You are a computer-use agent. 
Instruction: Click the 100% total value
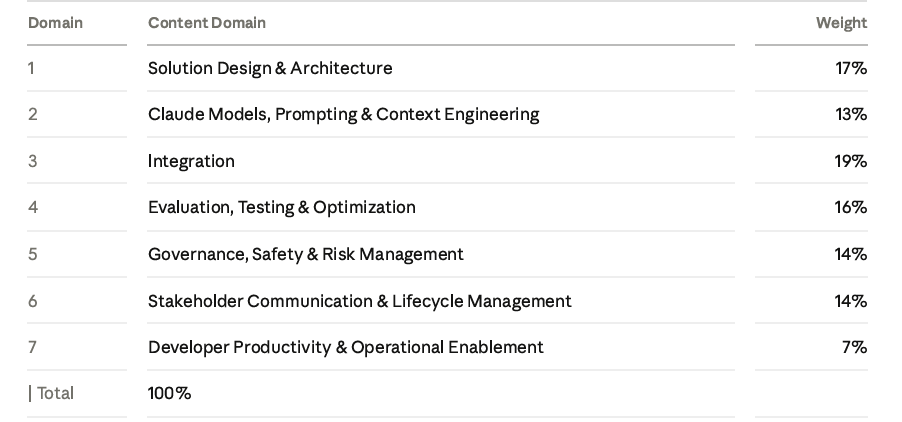click(169, 393)
